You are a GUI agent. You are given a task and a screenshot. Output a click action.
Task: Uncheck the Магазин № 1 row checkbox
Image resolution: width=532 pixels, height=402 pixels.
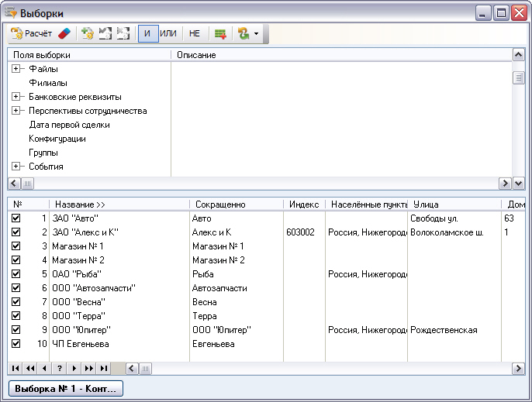coord(16,246)
